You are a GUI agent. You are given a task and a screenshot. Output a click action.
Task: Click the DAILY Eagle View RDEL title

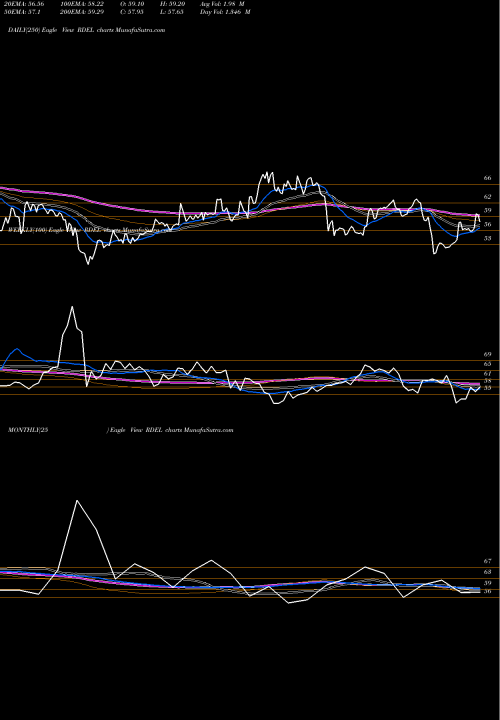pos(86,30)
